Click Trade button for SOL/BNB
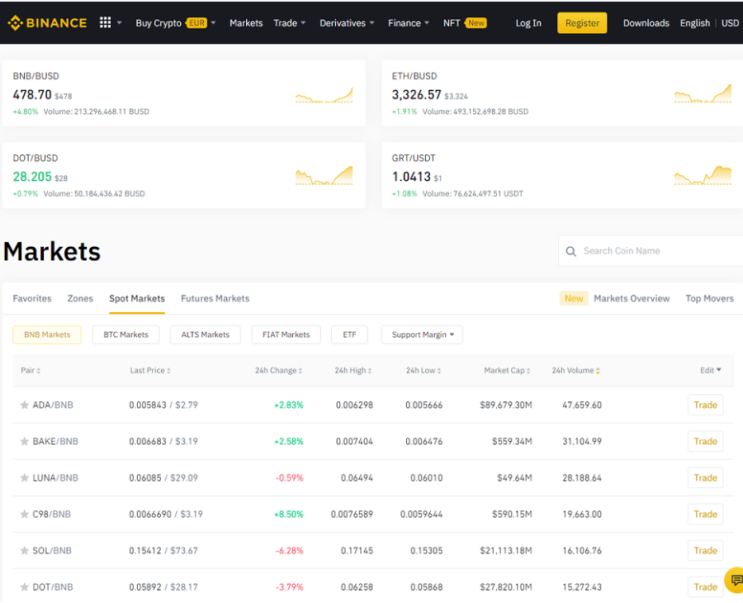The width and height of the screenshot is (743, 603). [x=706, y=550]
